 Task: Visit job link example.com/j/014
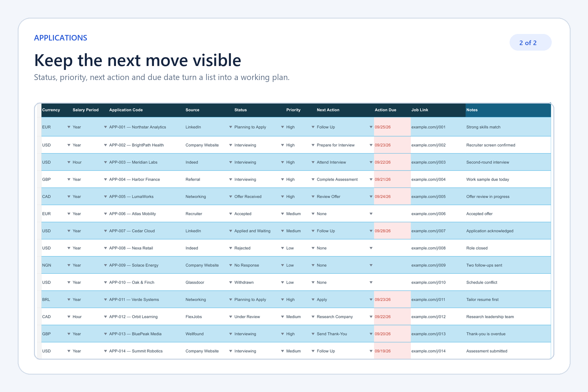point(428,351)
